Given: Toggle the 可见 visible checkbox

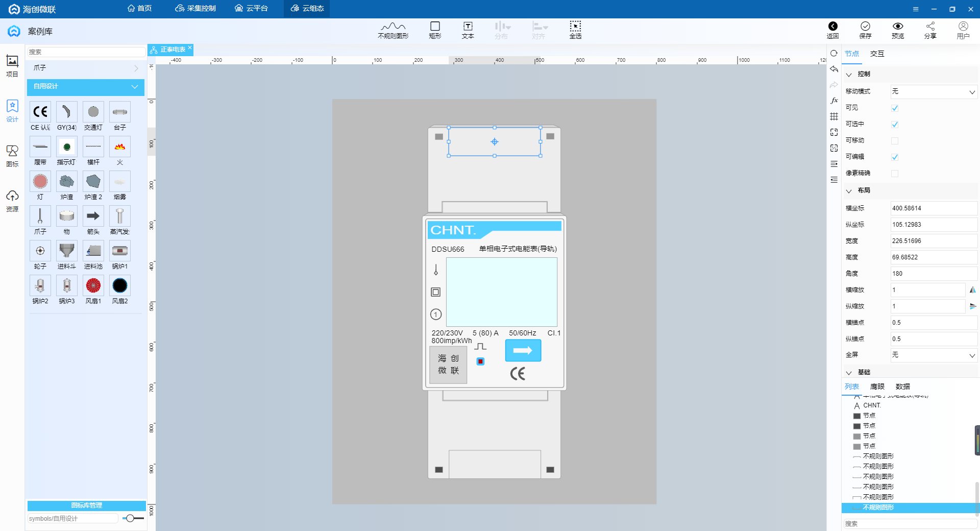Looking at the screenshot, I should [895, 108].
